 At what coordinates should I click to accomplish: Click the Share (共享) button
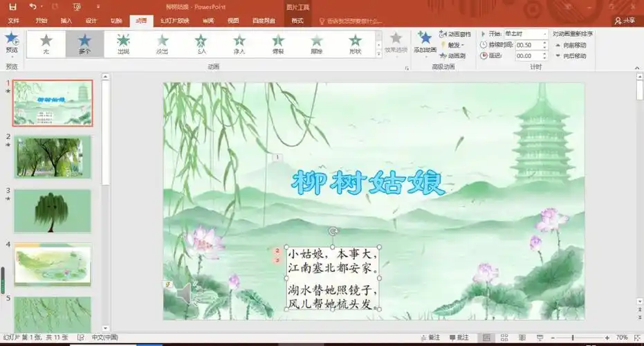point(625,21)
